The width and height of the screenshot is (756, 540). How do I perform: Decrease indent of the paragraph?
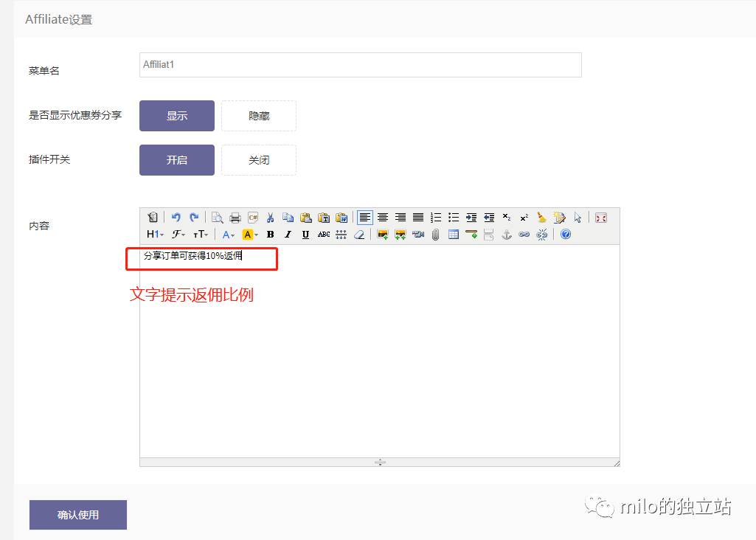tap(489, 218)
